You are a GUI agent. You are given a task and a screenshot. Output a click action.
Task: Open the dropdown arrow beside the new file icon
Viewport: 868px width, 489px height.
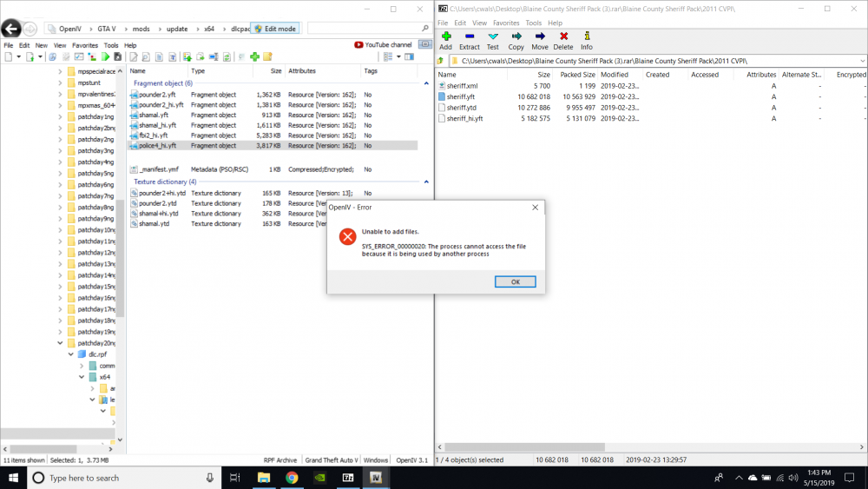click(18, 57)
